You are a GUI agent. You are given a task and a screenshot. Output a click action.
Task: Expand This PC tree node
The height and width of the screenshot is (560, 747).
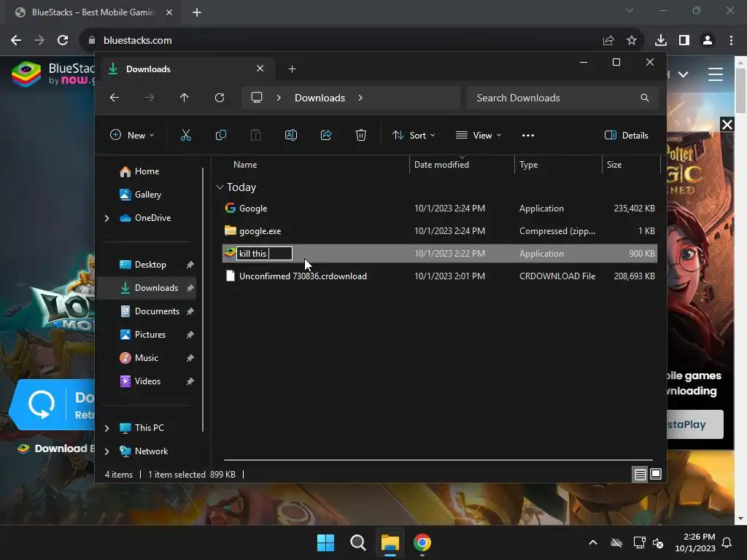point(107,428)
